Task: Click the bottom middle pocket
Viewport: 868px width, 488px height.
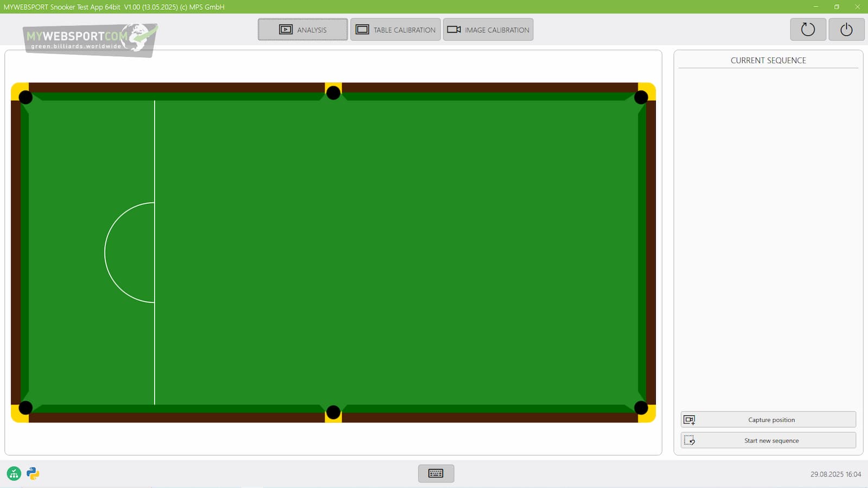Action: pyautogui.click(x=333, y=412)
